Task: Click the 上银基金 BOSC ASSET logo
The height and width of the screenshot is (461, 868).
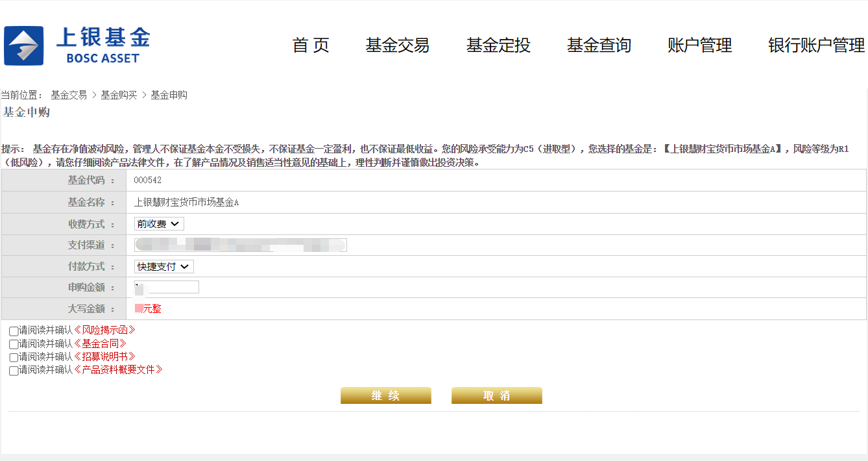Action: 76,45
